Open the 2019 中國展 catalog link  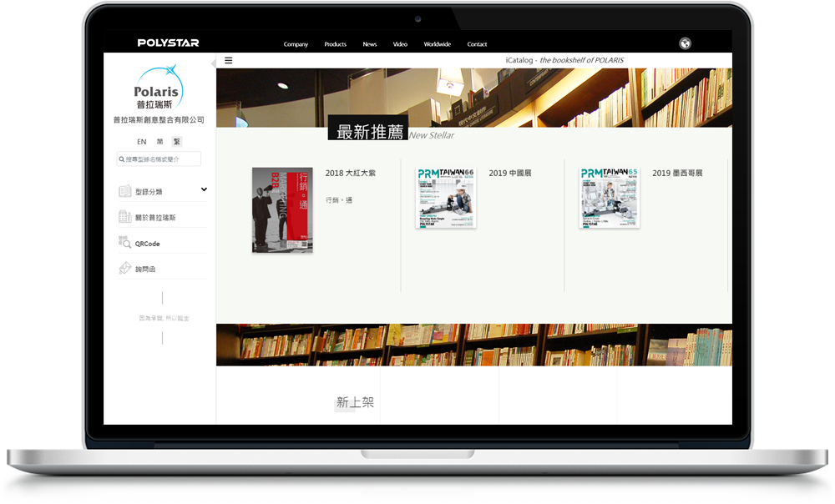(x=510, y=174)
